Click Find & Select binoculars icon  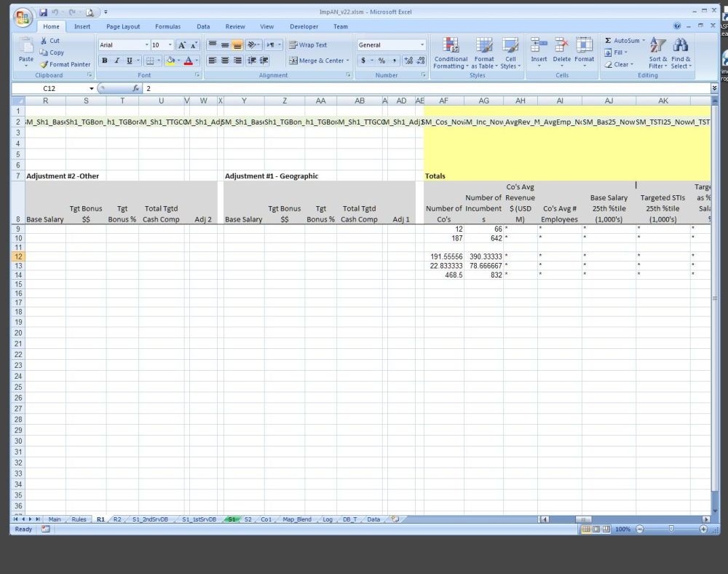coord(681,46)
